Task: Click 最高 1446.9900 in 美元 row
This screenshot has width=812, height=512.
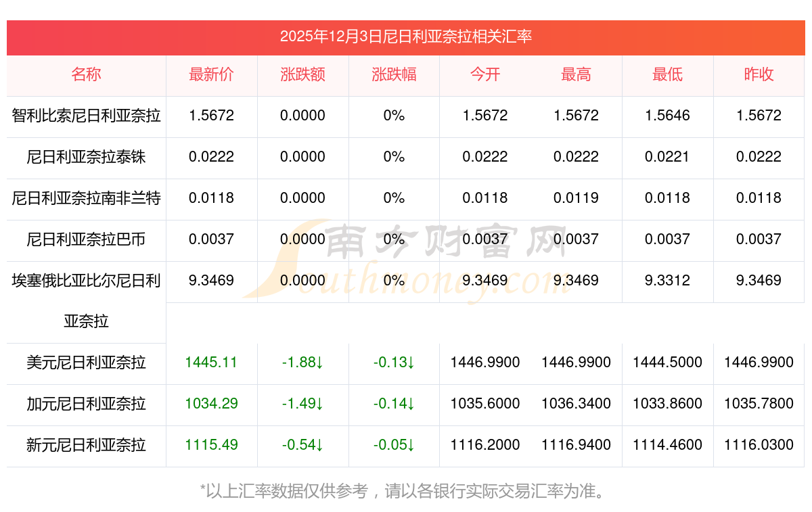Action: (576, 363)
